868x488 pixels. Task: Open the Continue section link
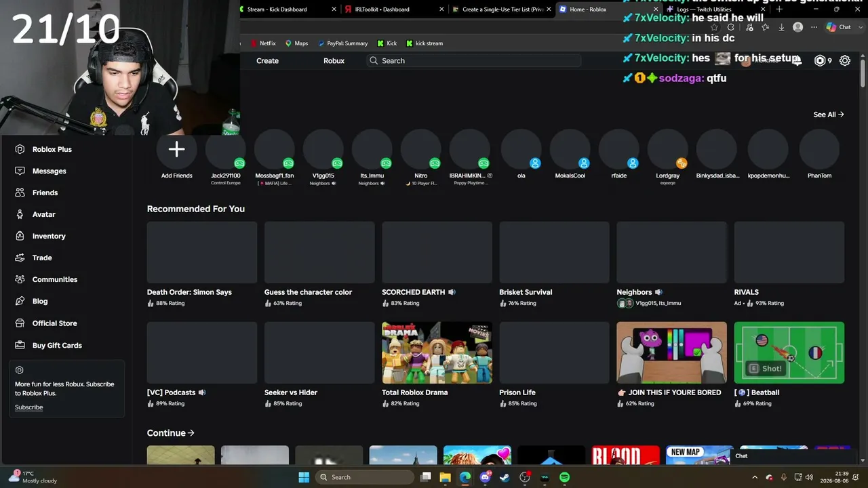(x=171, y=433)
